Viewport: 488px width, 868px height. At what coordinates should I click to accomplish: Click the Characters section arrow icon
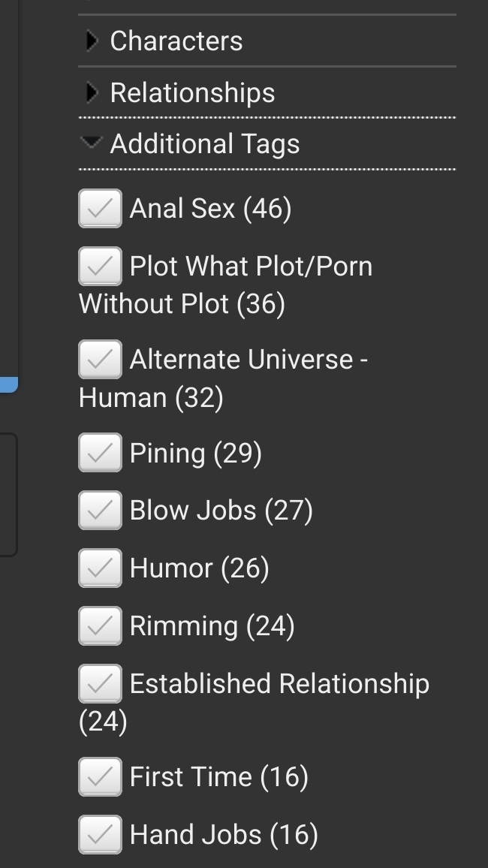pos(92,41)
